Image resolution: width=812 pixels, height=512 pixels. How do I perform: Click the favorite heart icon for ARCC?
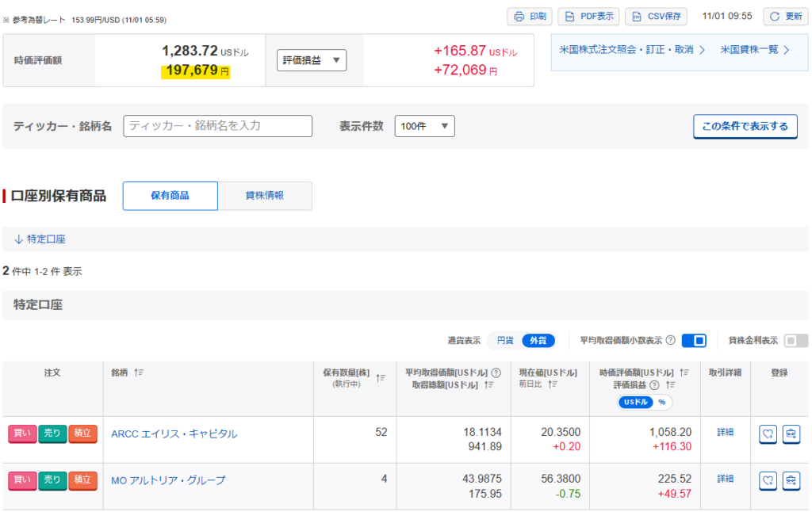(x=768, y=434)
